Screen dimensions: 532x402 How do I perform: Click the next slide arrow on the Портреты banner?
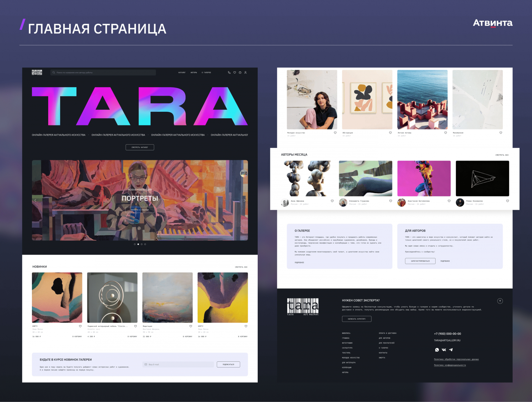point(244,200)
